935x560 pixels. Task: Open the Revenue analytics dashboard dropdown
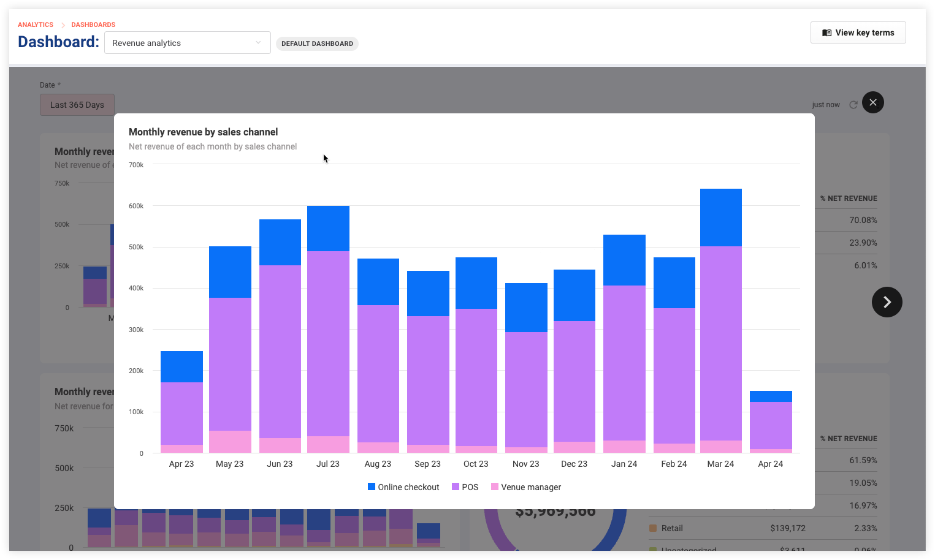tap(188, 43)
